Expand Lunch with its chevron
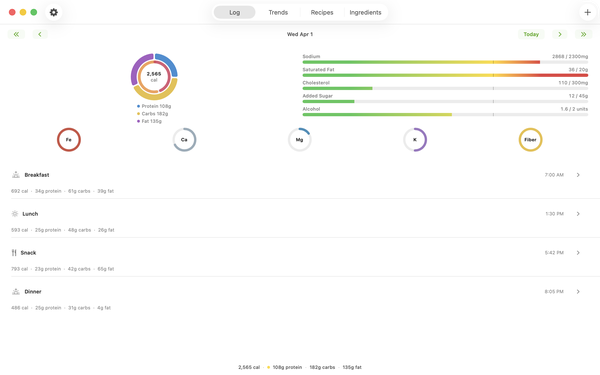The image size is (600, 375). 578,214
